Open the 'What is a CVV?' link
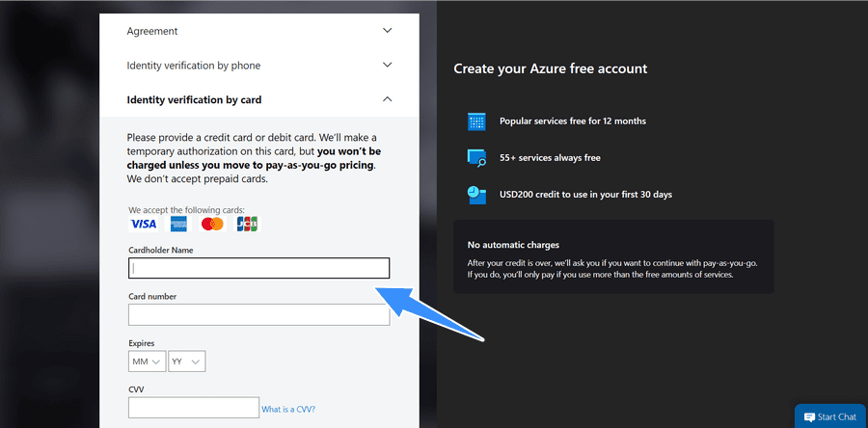Screen dimensions: 868x428 pyautogui.click(x=288, y=409)
